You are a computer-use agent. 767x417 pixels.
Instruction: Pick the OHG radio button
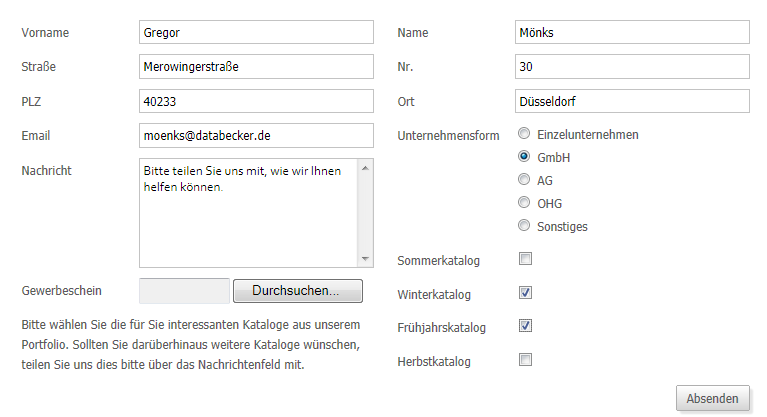click(524, 203)
